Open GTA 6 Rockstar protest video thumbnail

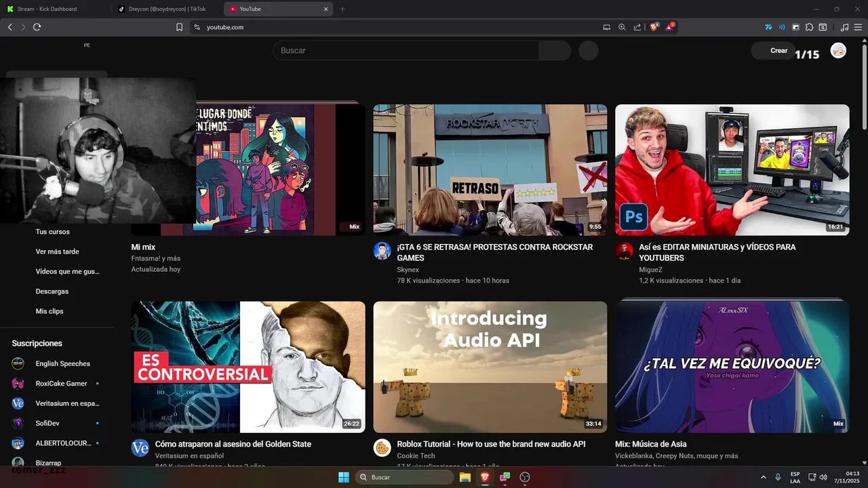(490, 170)
